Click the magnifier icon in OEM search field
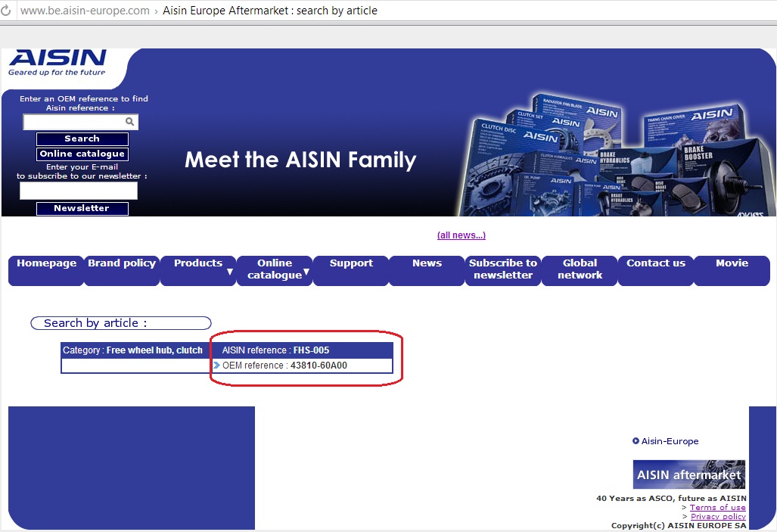The width and height of the screenshot is (777, 532). pos(130,121)
